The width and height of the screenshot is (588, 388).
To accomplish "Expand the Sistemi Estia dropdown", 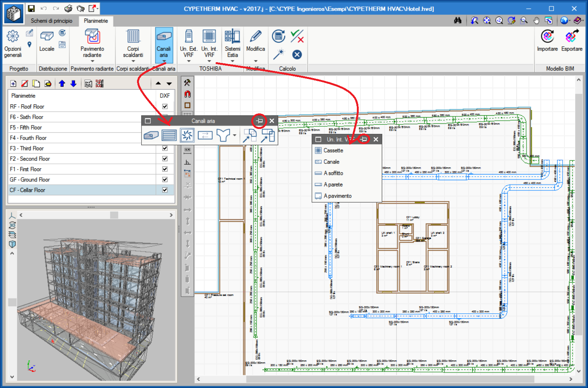I will [x=232, y=61].
